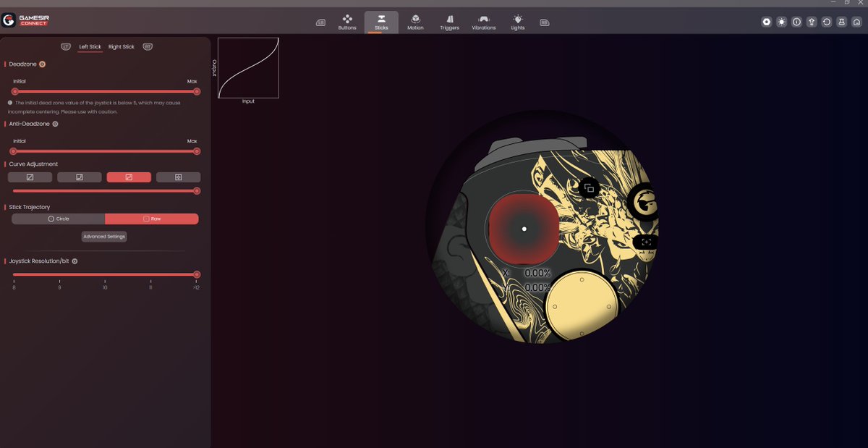Click the icon next to Deadzone heading
868x448 pixels.
tap(42, 64)
